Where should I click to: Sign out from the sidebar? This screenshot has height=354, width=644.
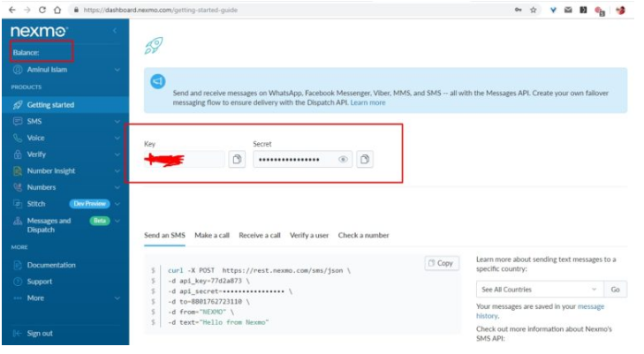40,334
